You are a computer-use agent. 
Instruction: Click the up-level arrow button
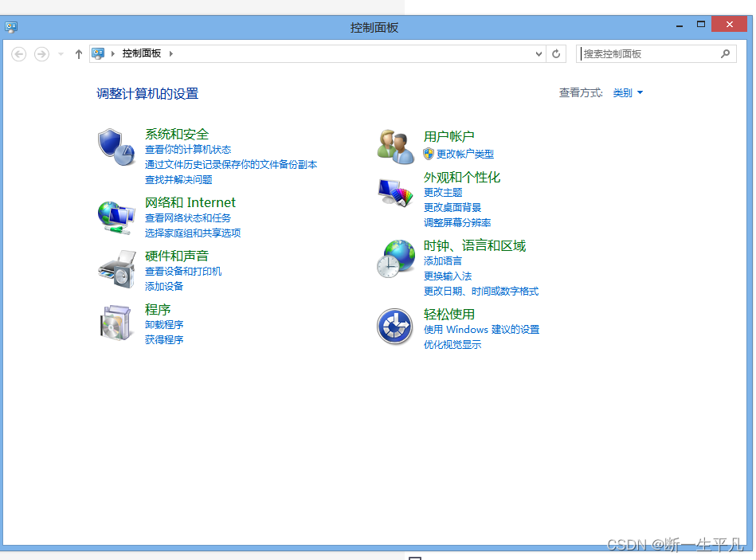pos(78,54)
